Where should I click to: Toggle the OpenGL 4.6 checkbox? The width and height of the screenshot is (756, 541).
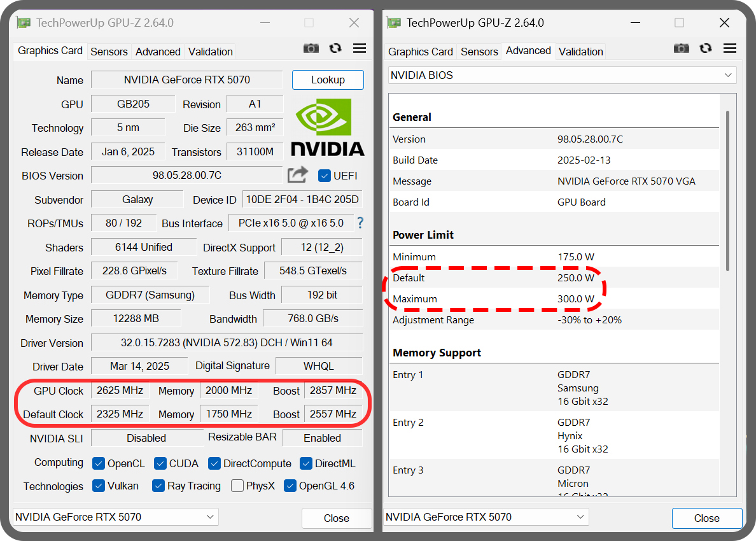click(x=290, y=486)
